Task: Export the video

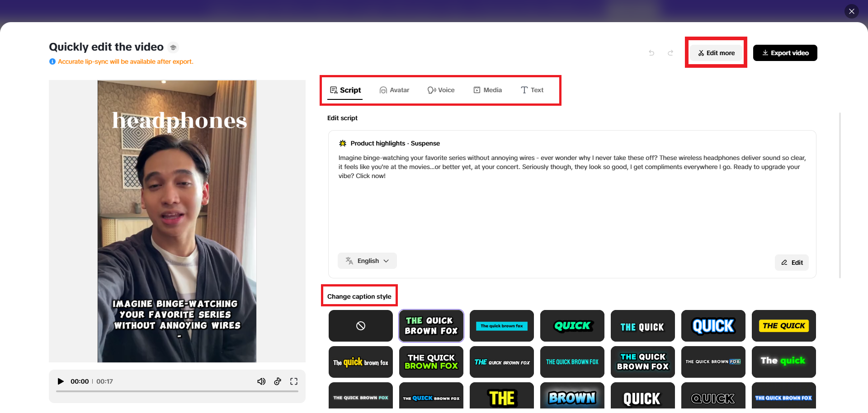Action: (x=785, y=53)
